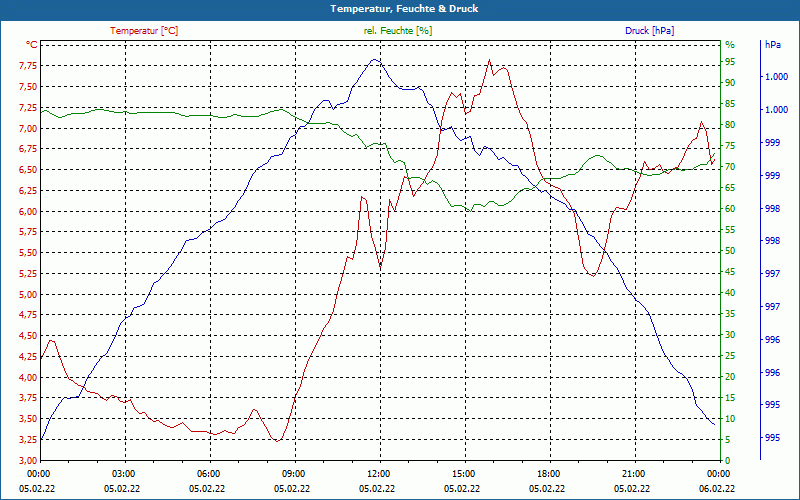The image size is (800, 500).
Task: Click humidity axis value '10'
Action: tap(730, 419)
